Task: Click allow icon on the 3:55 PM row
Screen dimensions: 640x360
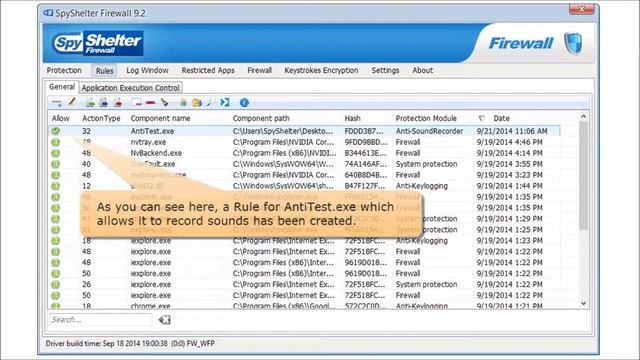Action: pyautogui.click(x=56, y=164)
